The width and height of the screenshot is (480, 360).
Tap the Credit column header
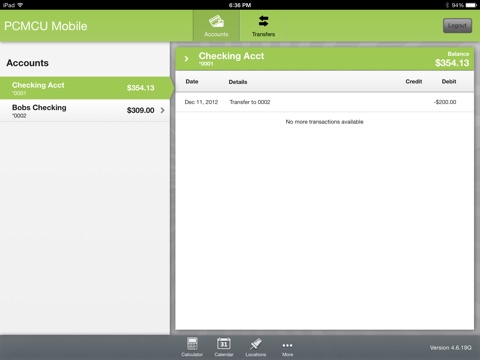[x=414, y=82]
